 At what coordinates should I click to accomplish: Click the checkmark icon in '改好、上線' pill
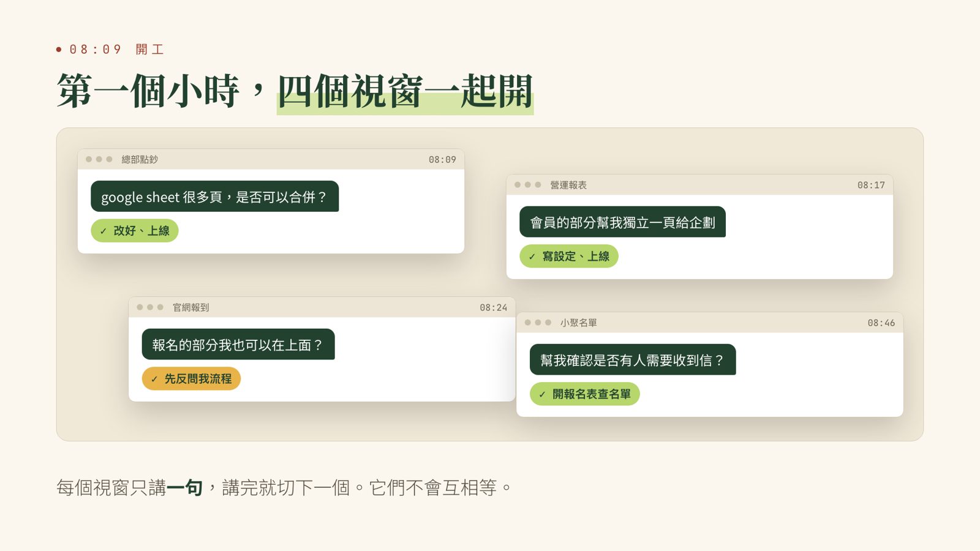click(103, 231)
